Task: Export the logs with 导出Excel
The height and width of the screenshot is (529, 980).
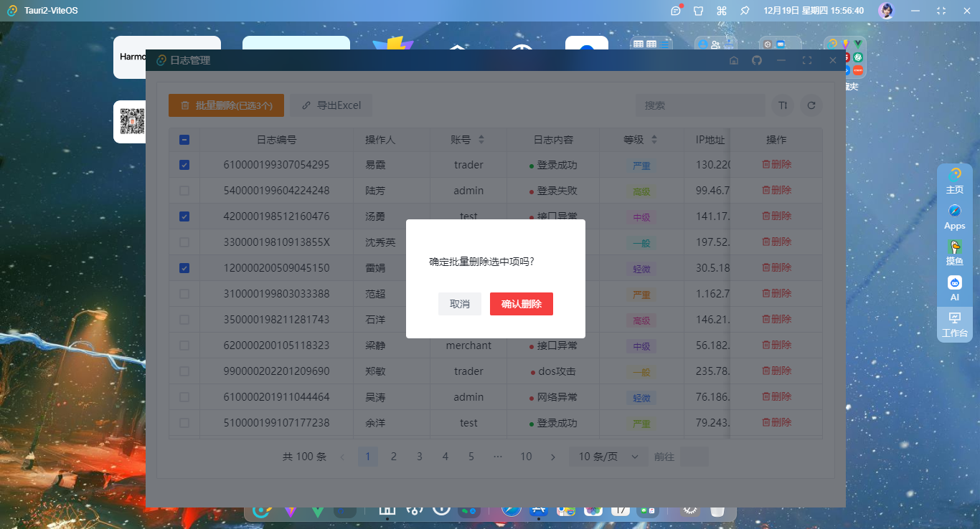Action: pyautogui.click(x=331, y=105)
